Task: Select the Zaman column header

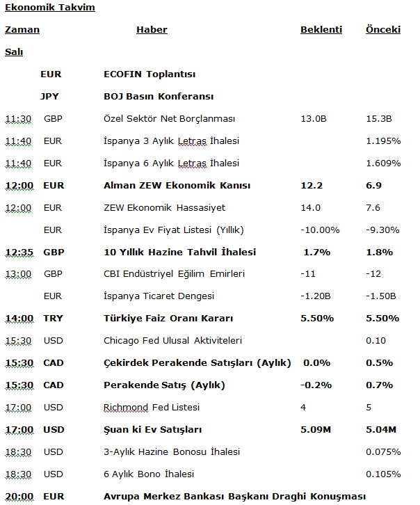Action: point(22,30)
